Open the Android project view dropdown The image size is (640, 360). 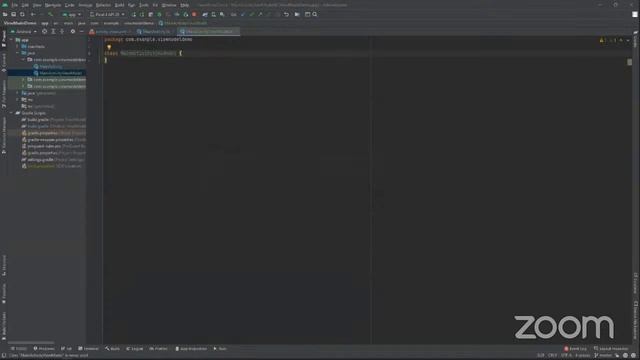pyautogui.click(x=24, y=31)
